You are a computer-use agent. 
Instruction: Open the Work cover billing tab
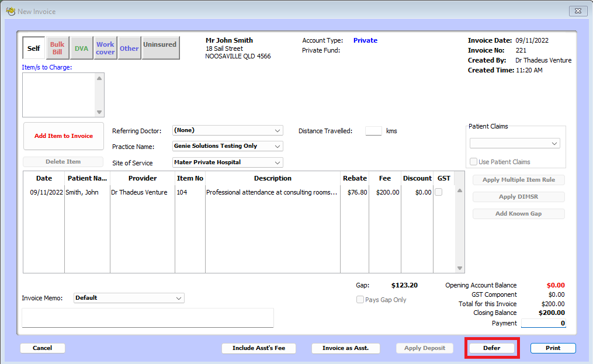pos(105,47)
